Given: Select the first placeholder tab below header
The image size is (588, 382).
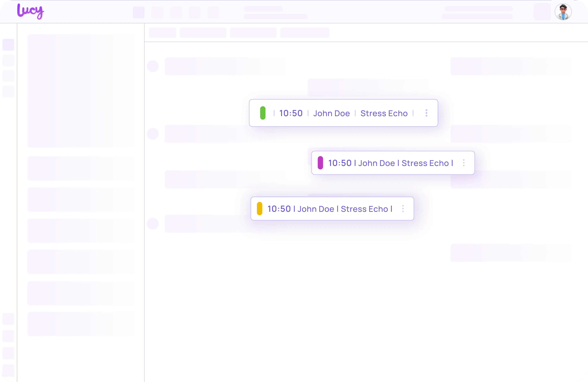Looking at the screenshot, I should coord(162,33).
